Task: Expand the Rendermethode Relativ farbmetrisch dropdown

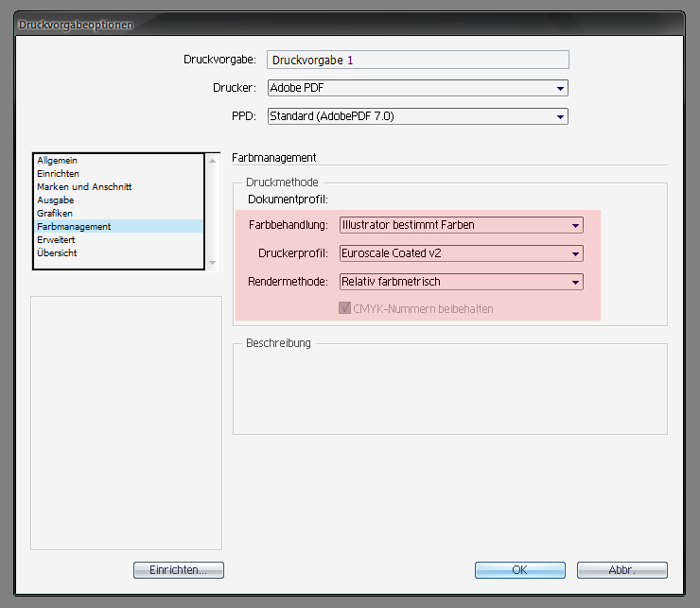Action: [x=462, y=282]
